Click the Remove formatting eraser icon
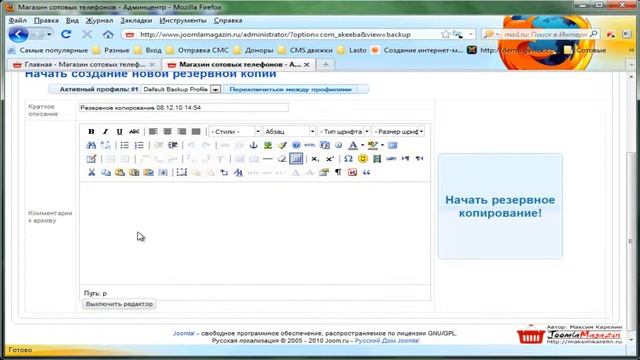Screen dimensions: 640x360 (282, 159)
